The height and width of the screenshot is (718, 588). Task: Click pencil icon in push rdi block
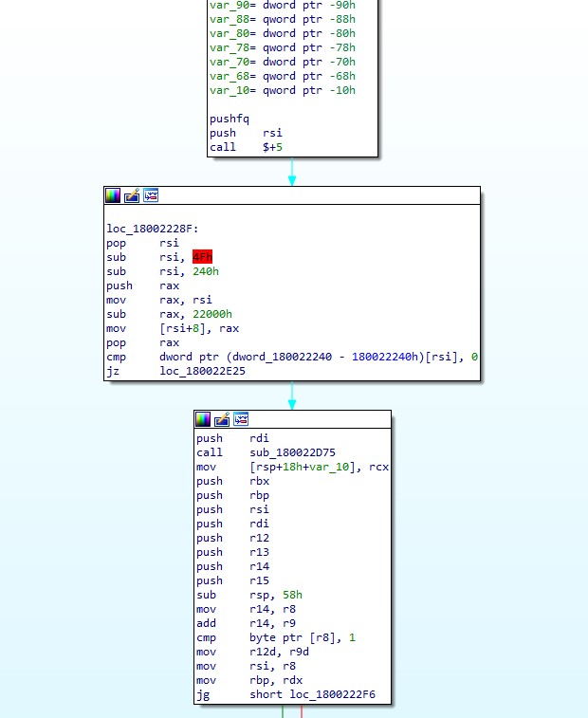click(x=222, y=419)
